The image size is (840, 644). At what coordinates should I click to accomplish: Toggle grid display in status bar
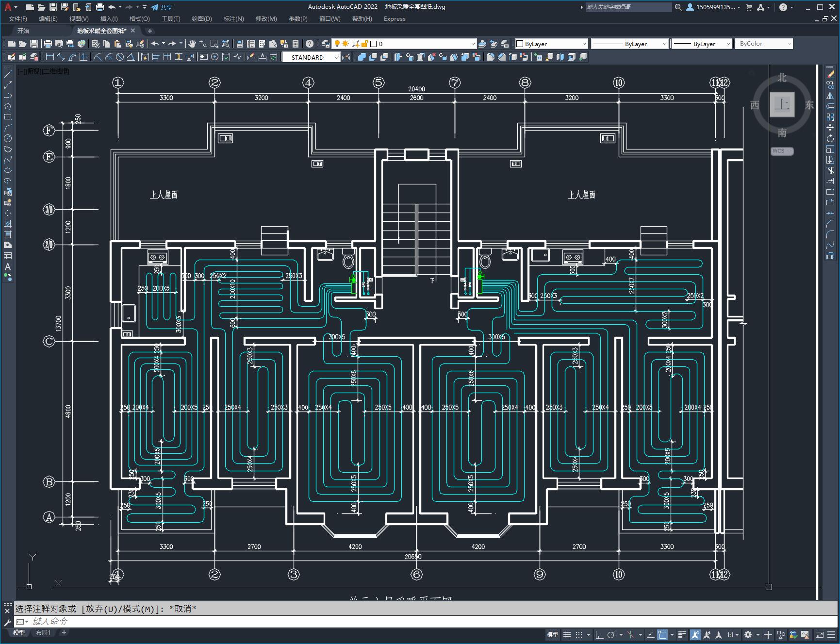[x=567, y=634]
